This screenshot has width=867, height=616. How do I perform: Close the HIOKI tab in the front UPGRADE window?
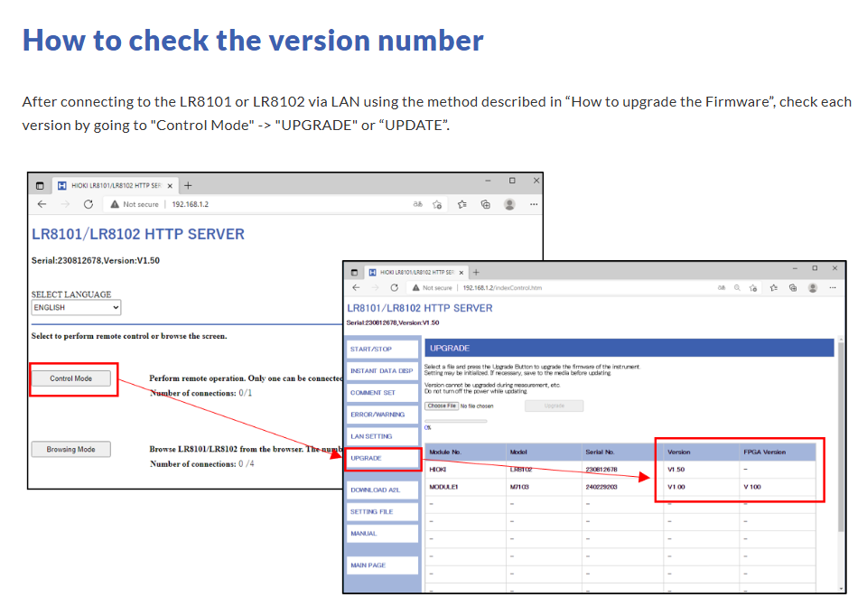pyautogui.click(x=461, y=272)
